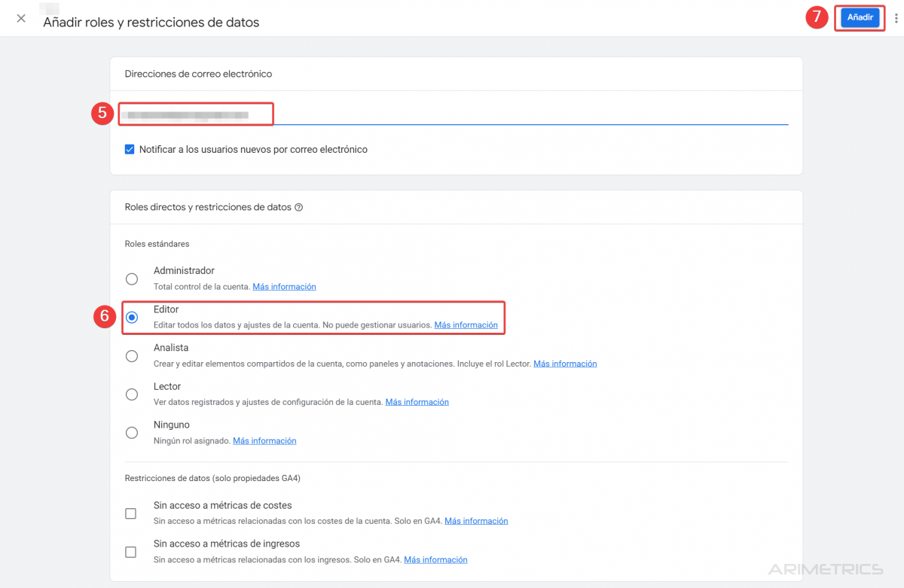Open Más información link for métricas de costes
The width and height of the screenshot is (904, 588).
(x=476, y=521)
